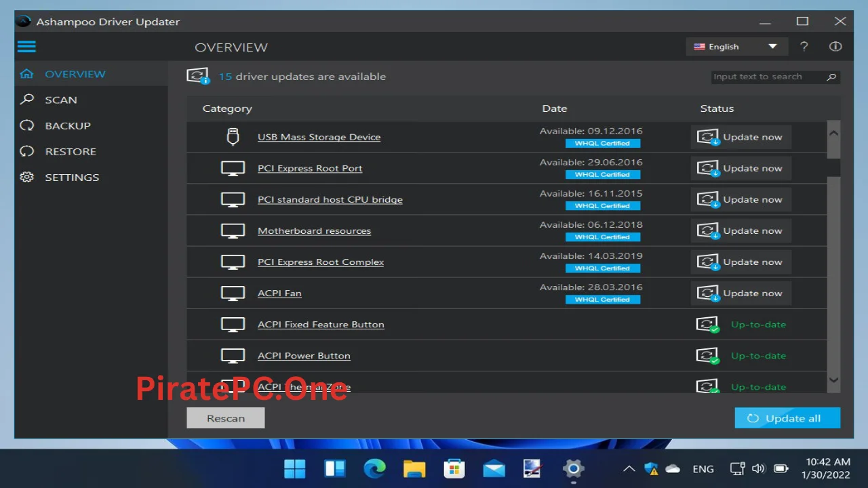Open PCI Express Root Port link
Viewport: 868px width, 488px height.
click(x=310, y=168)
